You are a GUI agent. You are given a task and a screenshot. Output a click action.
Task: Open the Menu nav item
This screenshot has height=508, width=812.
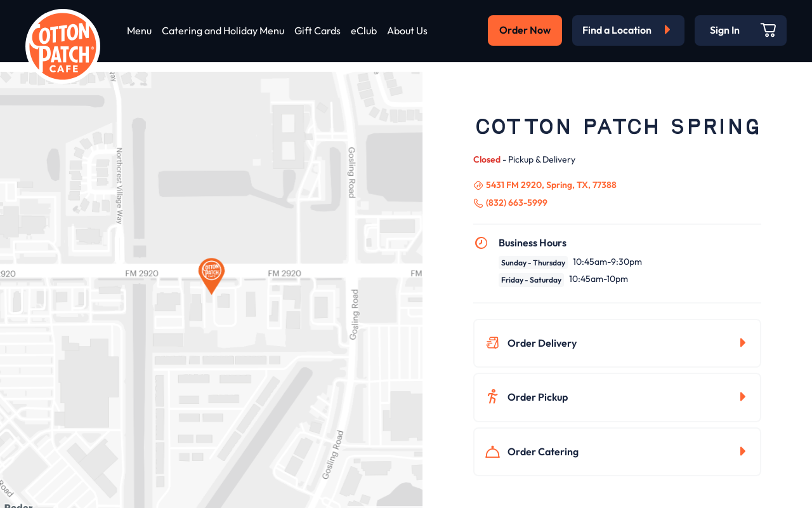pos(139,30)
